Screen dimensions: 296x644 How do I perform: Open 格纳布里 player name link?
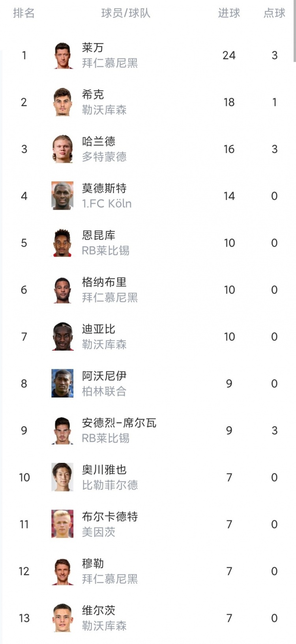pyautogui.click(x=104, y=282)
